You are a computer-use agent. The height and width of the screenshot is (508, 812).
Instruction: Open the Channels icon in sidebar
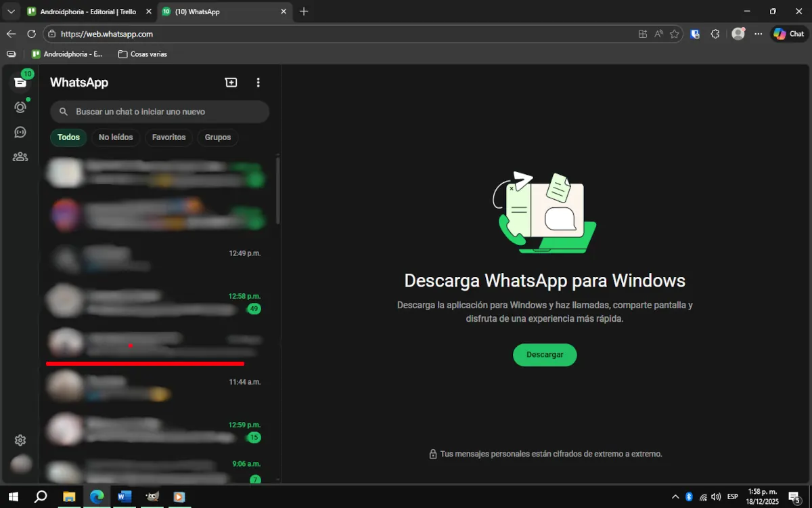[x=20, y=131]
